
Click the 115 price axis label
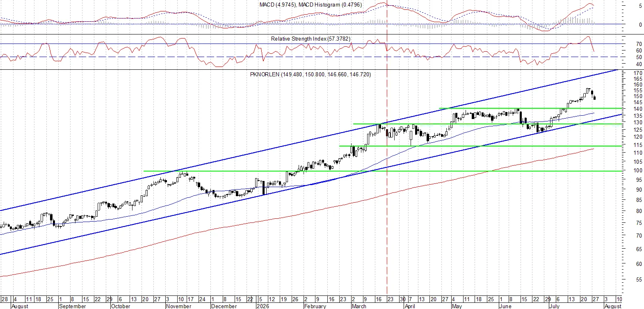(x=638, y=145)
